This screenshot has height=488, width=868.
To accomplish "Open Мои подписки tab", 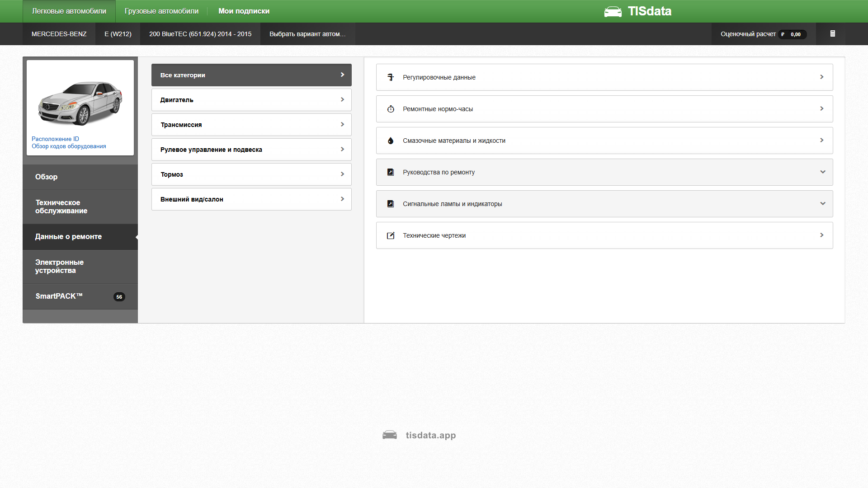I will (x=244, y=11).
